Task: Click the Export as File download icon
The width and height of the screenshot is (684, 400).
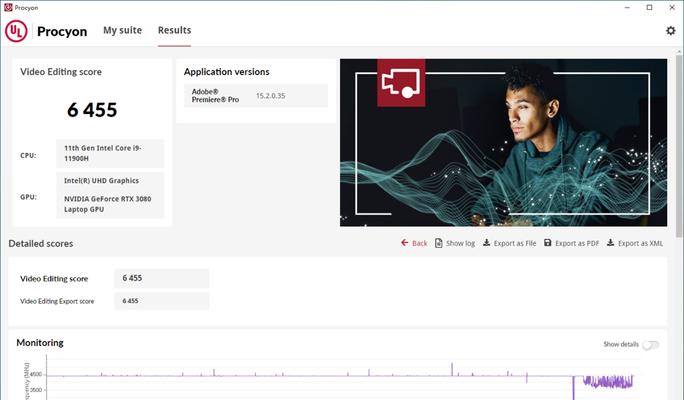Action: (x=486, y=243)
